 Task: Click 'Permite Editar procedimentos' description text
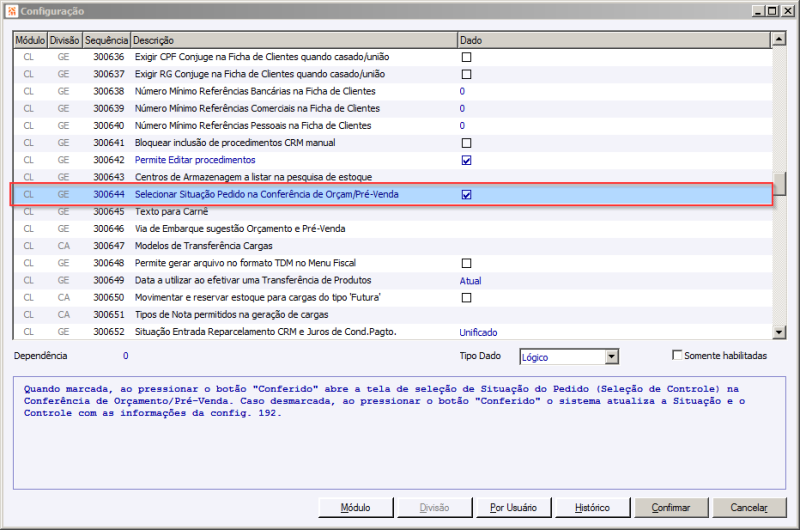click(x=195, y=160)
